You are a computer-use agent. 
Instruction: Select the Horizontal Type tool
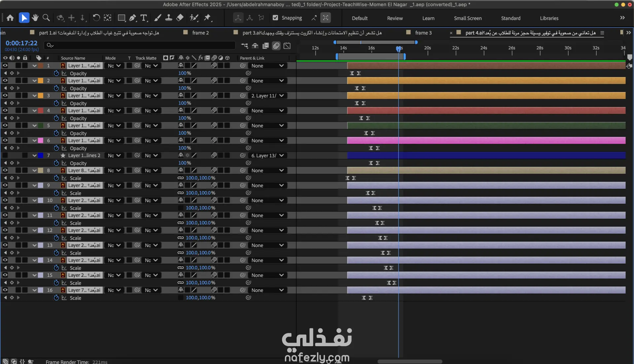pyautogui.click(x=144, y=18)
